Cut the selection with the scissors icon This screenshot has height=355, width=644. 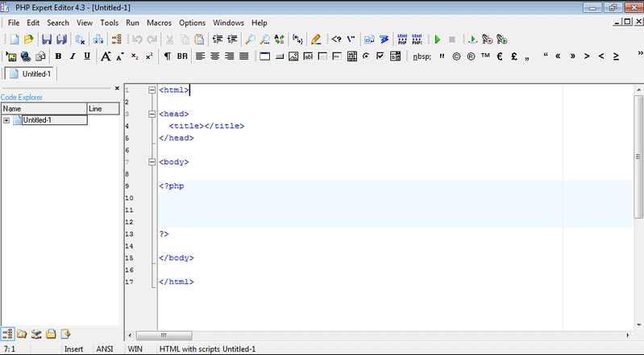pos(169,40)
